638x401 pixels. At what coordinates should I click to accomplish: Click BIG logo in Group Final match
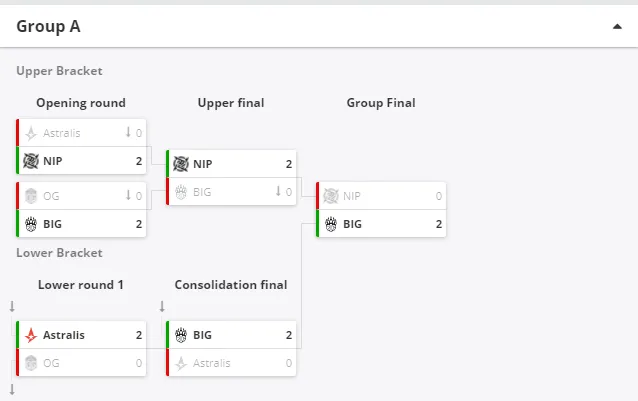[331, 224]
